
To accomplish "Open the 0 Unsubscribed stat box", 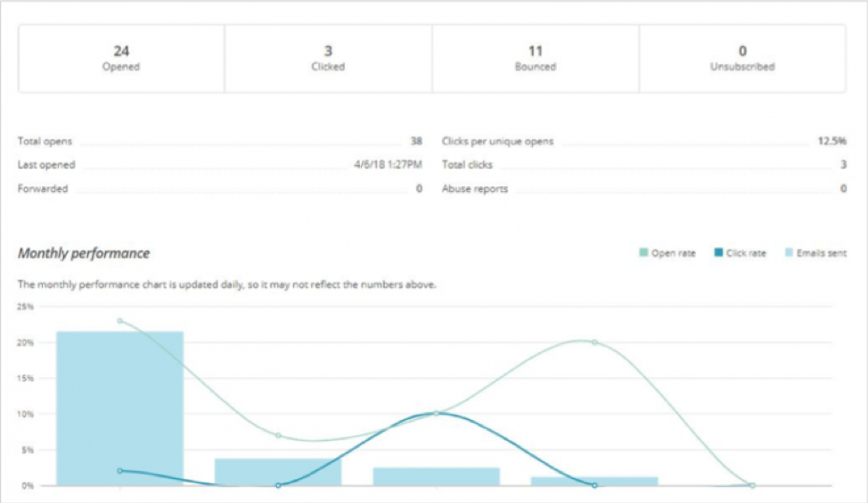I will [x=742, y=58].
